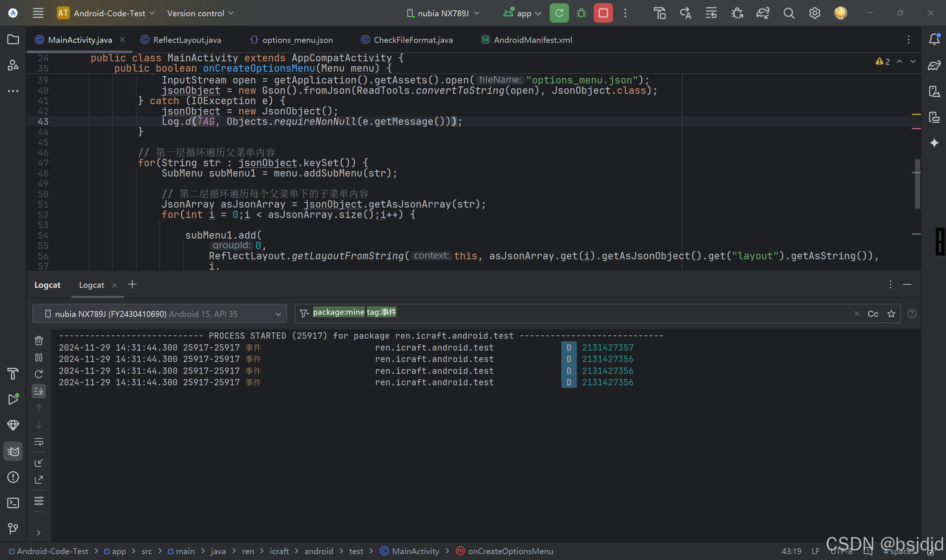The height and width of the screenshot is (560, 946).
Task: Pause Logcat output
Action: click(38, 357)
